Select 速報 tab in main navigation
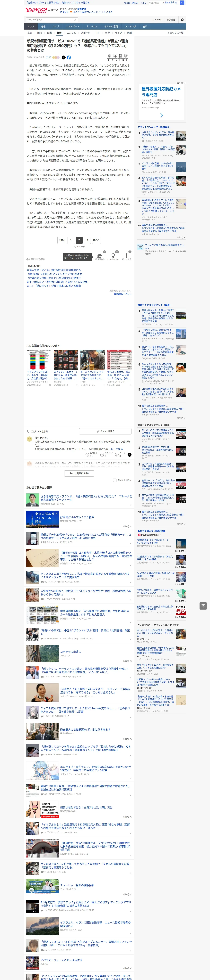This screenshot has width=210, height=980. [x=43, y=27]
